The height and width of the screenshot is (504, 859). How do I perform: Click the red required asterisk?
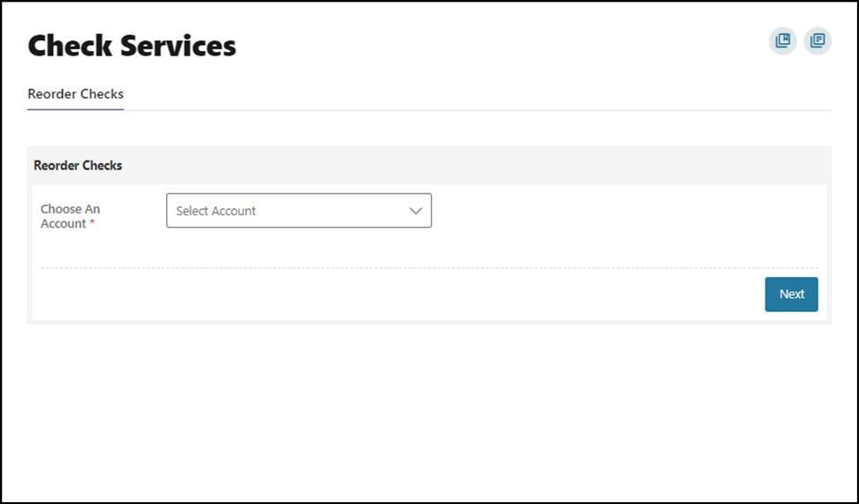[x=92, y=223]
